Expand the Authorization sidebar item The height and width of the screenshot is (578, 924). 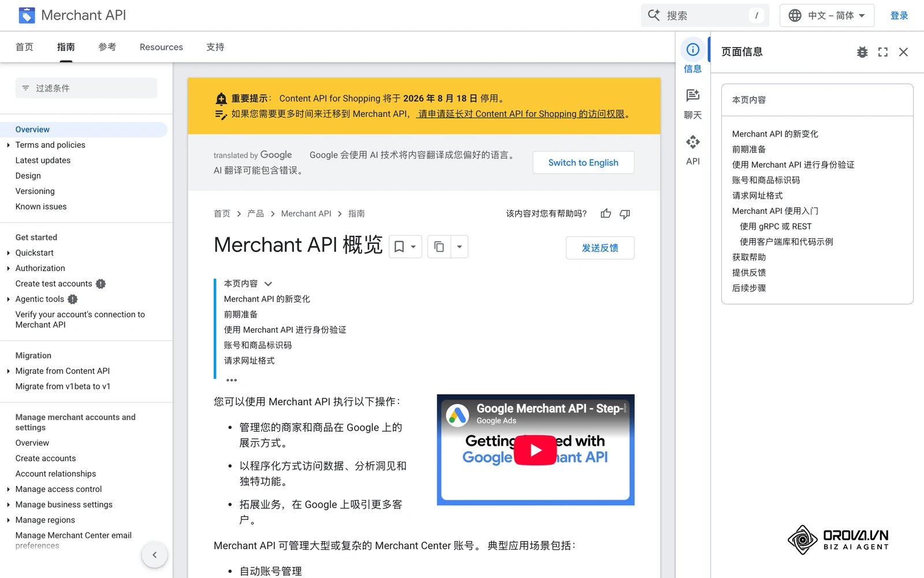[8, 268]
